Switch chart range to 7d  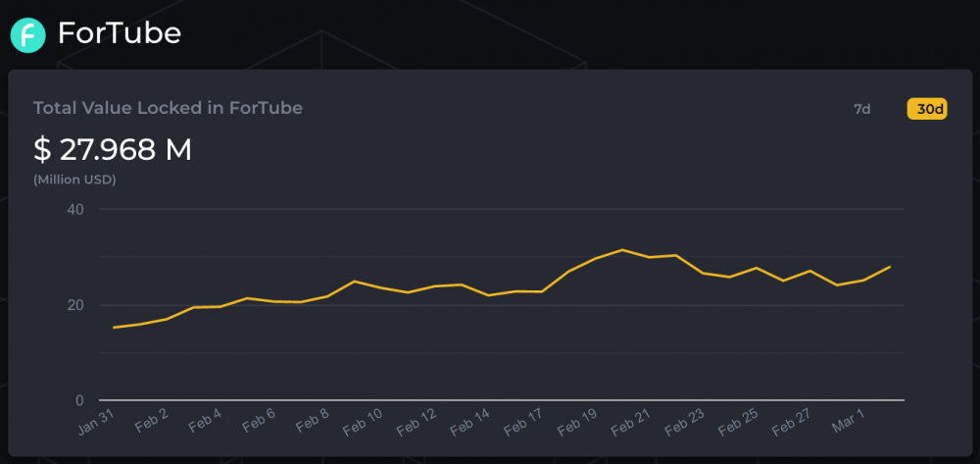pyautogui.click(x=861, y=110)
